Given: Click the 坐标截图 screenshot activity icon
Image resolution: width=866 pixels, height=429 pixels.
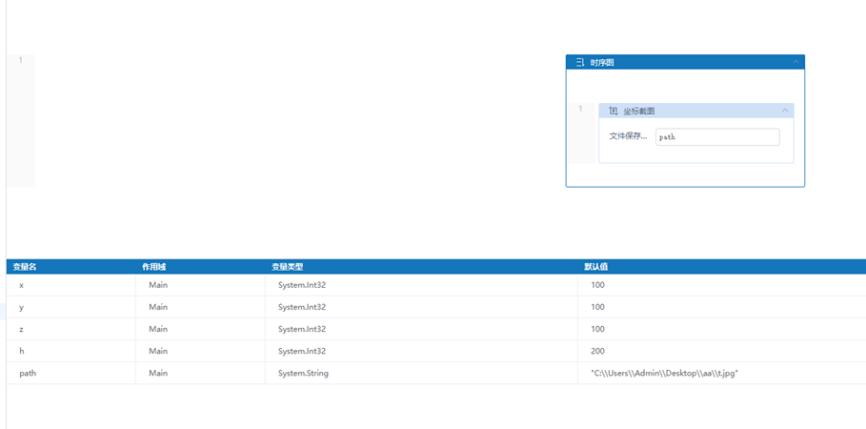Looking at the screenshot, I should tap(613, 111).
